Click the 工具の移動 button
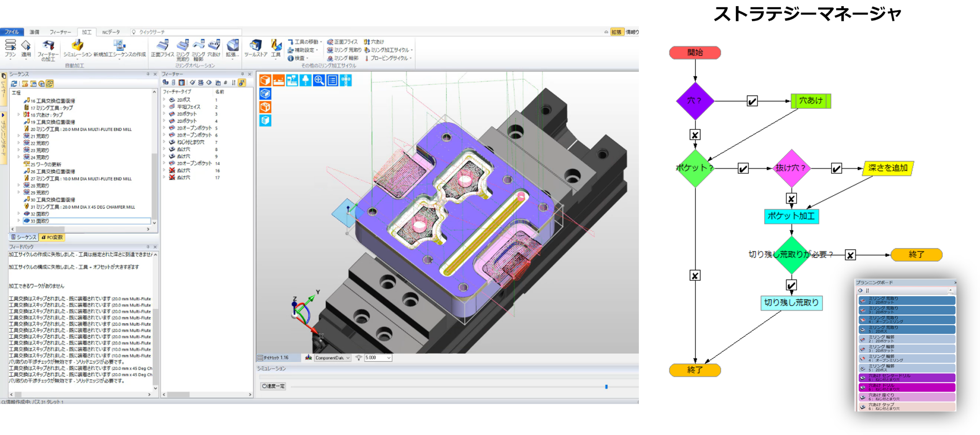 (305, 42)
